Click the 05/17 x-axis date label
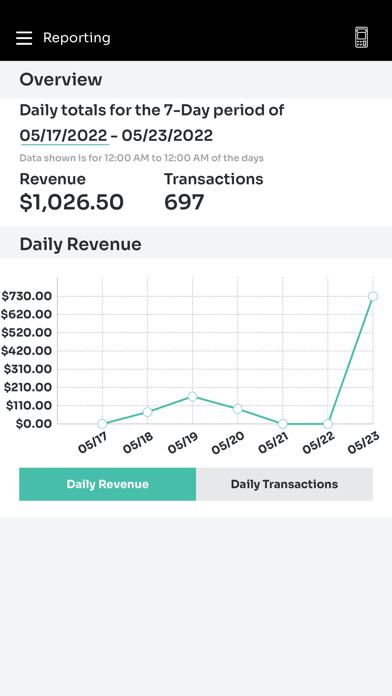Screen dimensions: 392x696 tap(92, 443)
